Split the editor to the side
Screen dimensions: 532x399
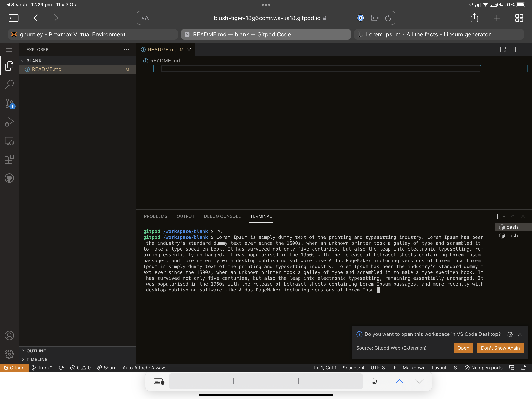click(x=513, y=49)
